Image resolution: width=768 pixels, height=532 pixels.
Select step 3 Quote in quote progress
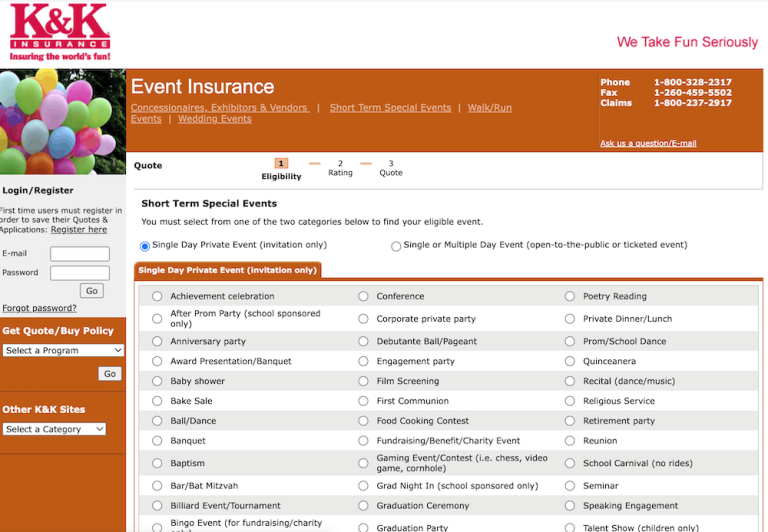(391, 168)
